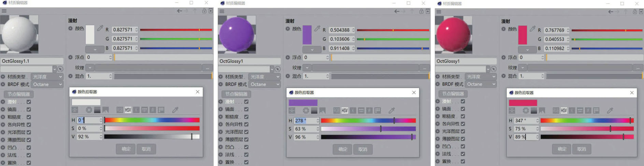The width and height of the screenshot is (644, 166).
Task: Click eyedropper next to purple color swatch
Action: 317,28
